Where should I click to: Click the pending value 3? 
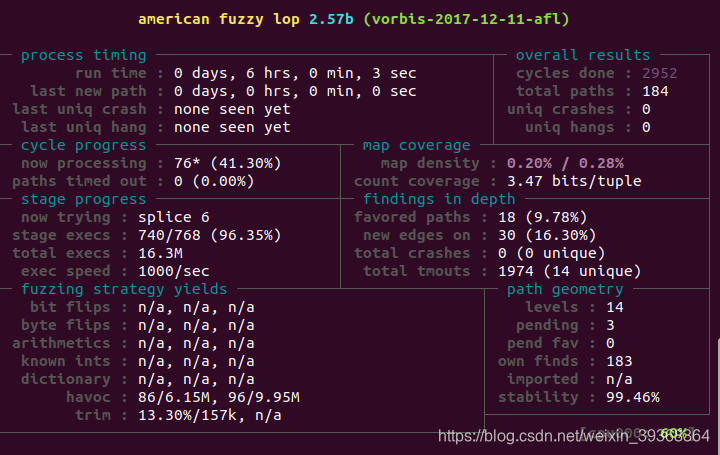(610, 325)
